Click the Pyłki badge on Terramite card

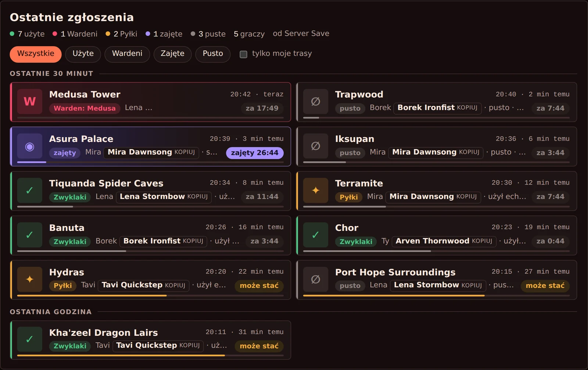(x=349, y=197)
